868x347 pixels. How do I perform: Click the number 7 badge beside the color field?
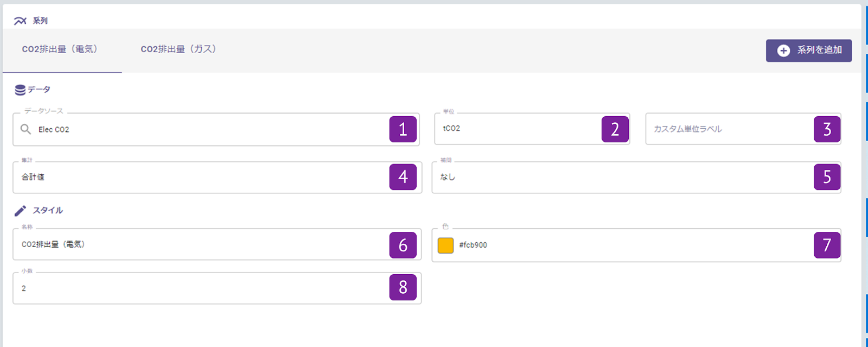coord(827,245)
